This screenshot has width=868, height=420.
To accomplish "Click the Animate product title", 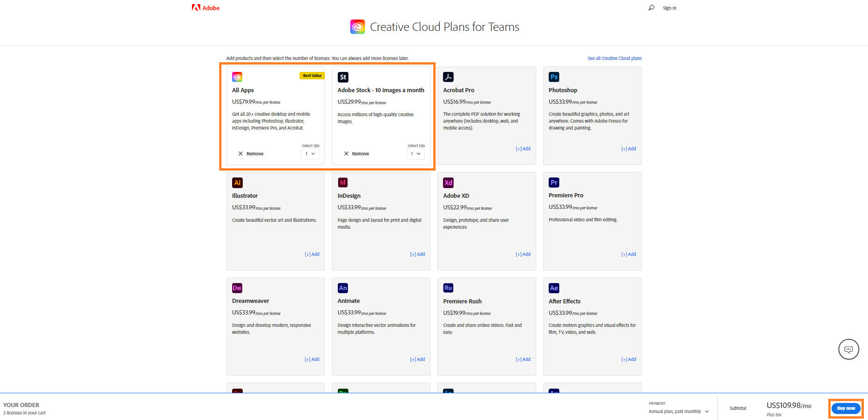I will 348,301.
